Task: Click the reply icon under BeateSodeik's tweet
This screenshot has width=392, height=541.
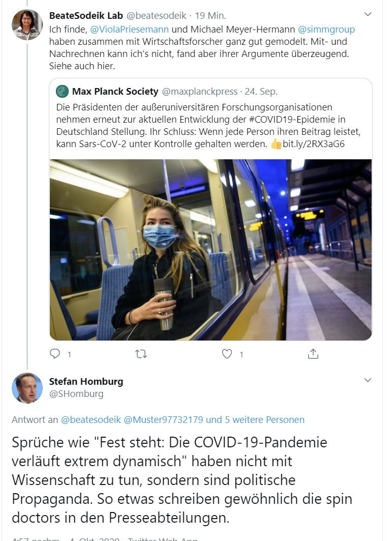Action: (x=55, y=353)
